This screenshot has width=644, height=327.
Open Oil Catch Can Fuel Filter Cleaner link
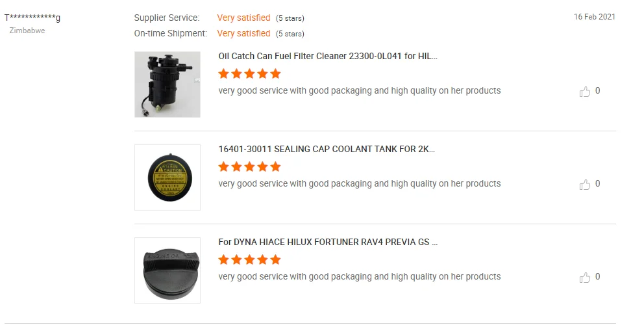(x=328, y=56)
